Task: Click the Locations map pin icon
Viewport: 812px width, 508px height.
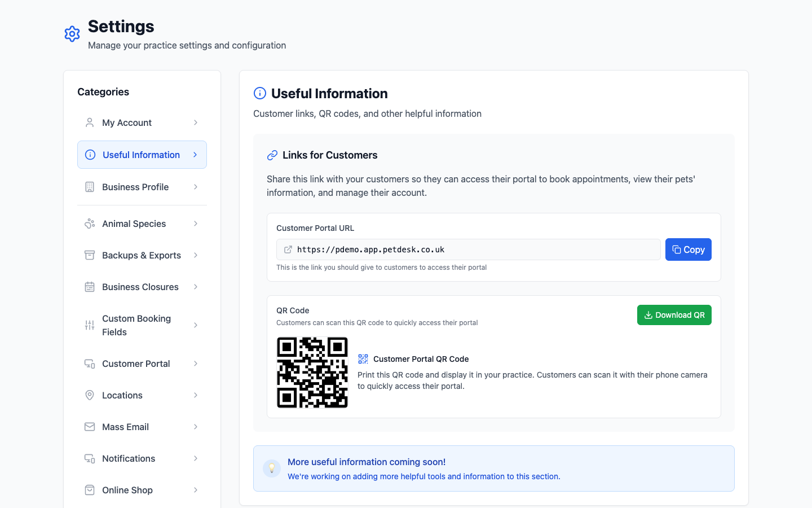Action: pos(90,395)
